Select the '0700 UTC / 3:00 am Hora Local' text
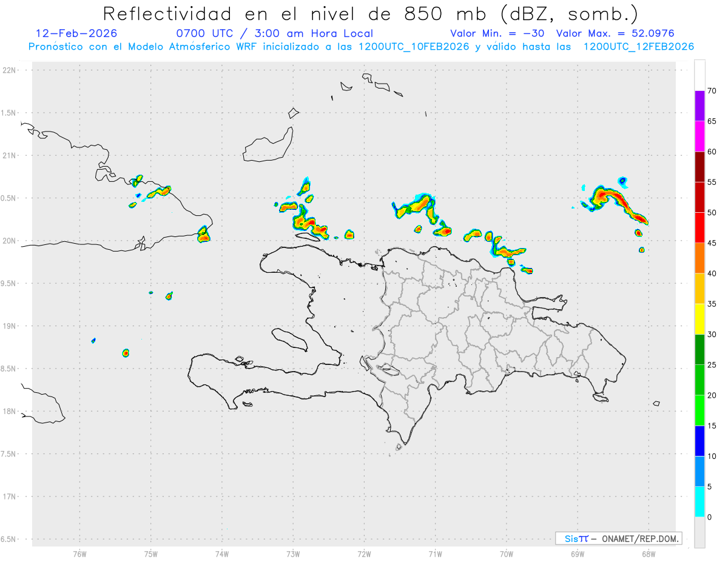This screenshot has height=562, width=728. pyautogui.click(x=275, y=33)
